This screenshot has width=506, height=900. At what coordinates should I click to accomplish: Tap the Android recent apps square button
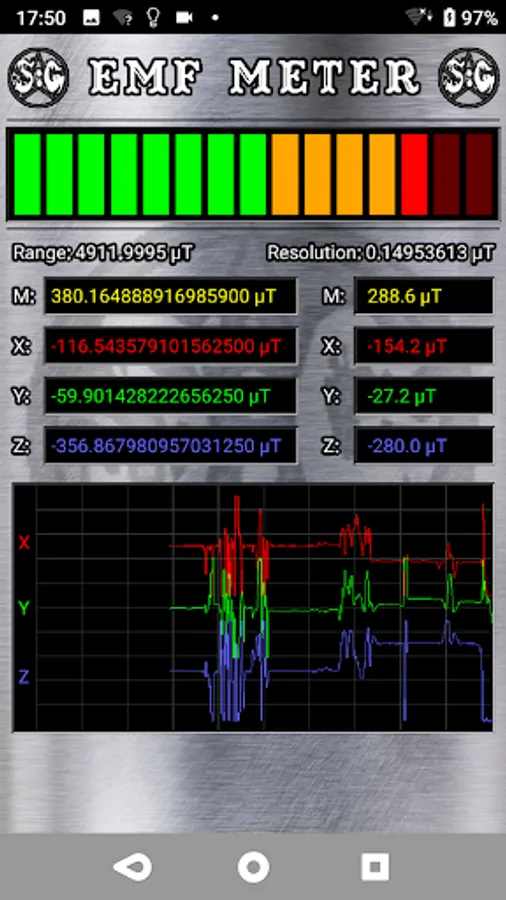375,866
